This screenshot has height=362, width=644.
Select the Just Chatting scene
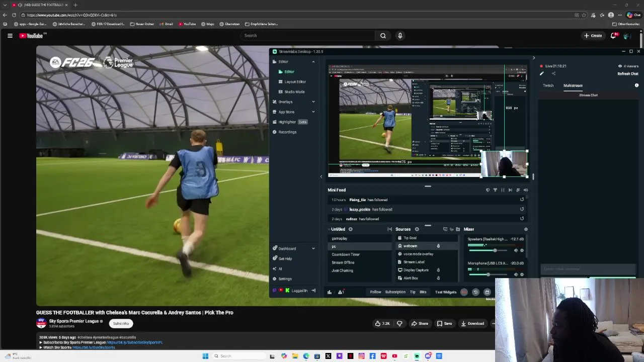(x=359, y=270)
